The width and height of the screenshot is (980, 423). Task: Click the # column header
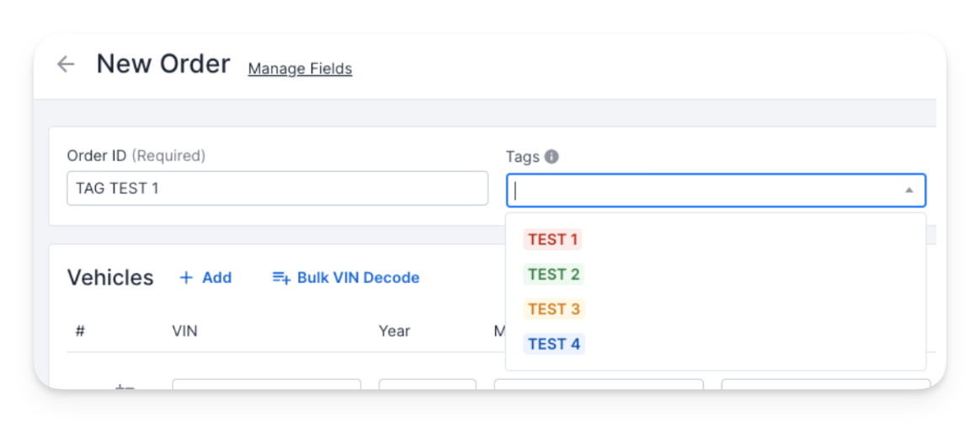coord(80,331)
